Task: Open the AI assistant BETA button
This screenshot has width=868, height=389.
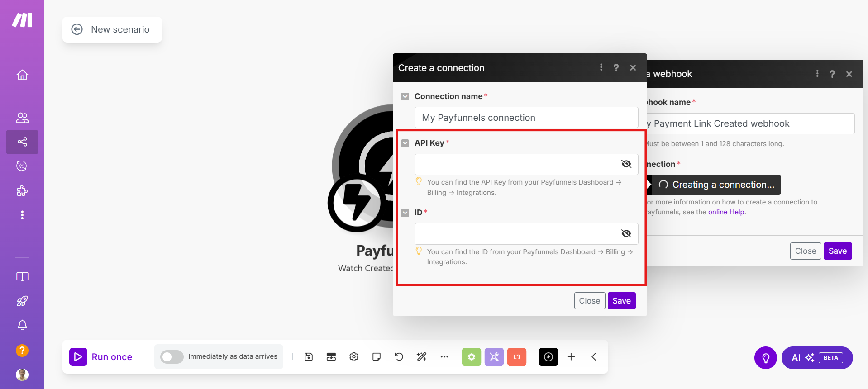Action: coord(817,358)
